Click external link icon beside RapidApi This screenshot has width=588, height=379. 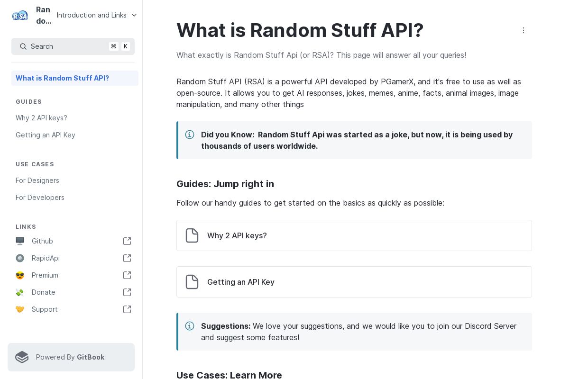[127, 258]
